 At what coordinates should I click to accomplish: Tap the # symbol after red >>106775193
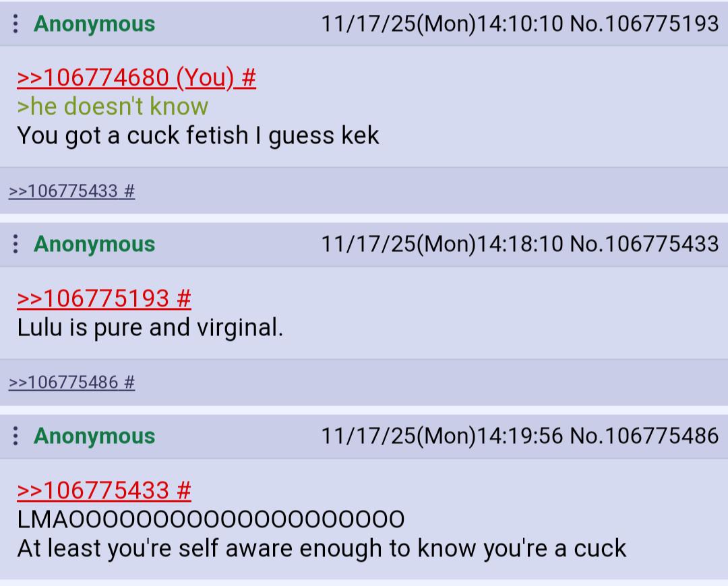[x=184, y=298]
